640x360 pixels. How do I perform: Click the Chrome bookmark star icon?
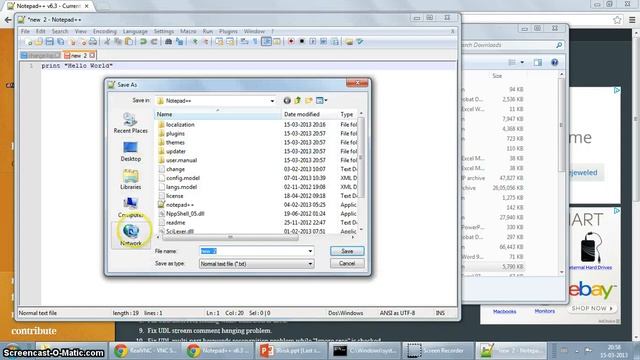[617, 19]
